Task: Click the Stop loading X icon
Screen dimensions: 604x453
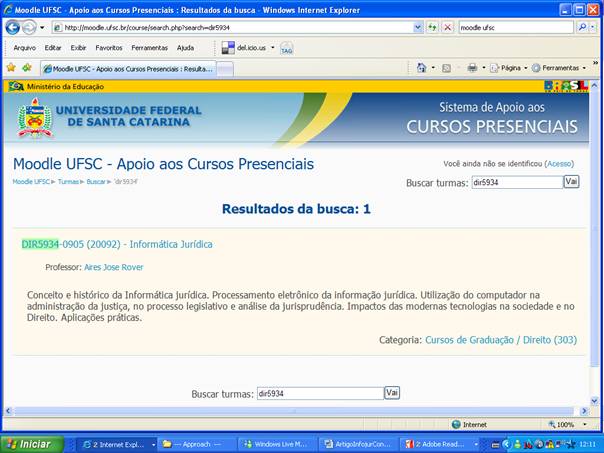Action: 447,27
